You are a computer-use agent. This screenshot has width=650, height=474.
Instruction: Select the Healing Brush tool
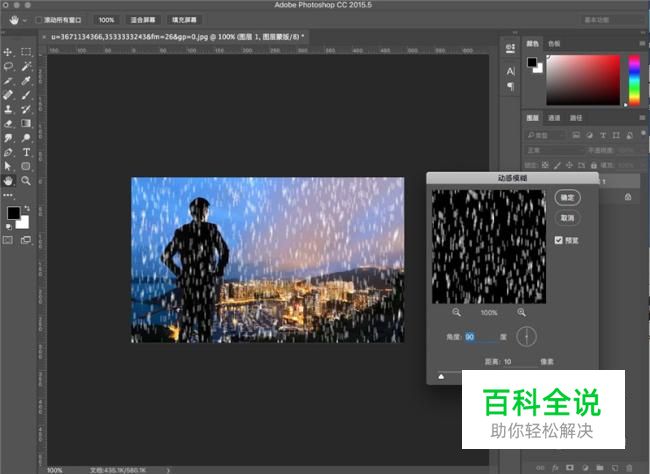[x=8, y=95]
